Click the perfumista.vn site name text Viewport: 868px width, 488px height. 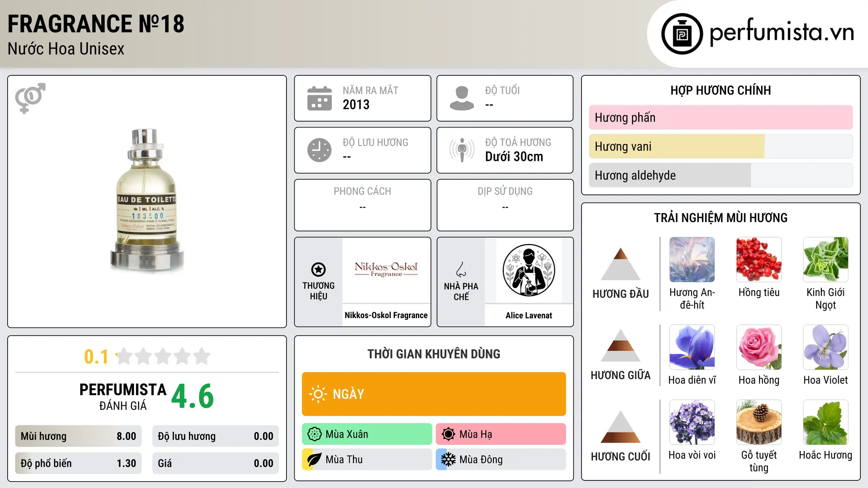click(x=782, y=32)
